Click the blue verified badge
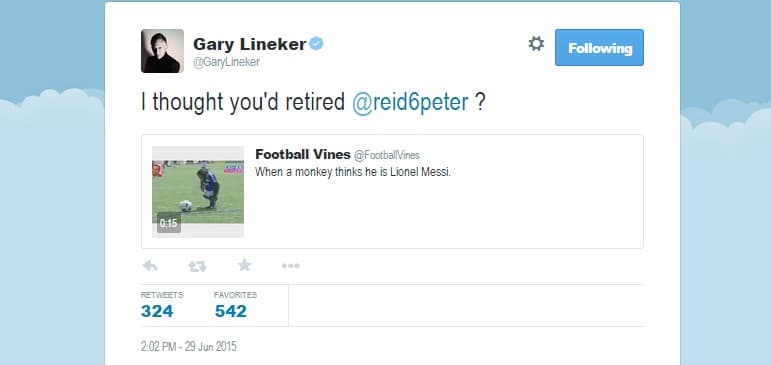Screen dimensions: 771x365 [x=317, y=44]
